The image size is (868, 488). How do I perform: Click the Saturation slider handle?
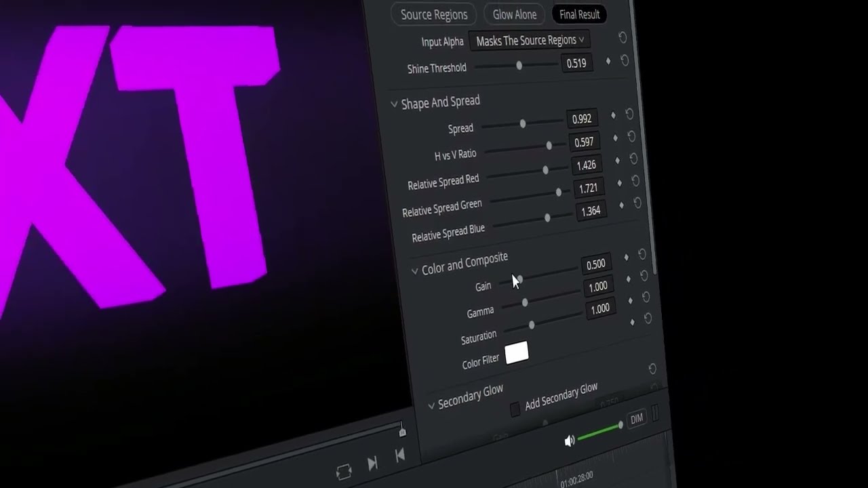(532, 325)
